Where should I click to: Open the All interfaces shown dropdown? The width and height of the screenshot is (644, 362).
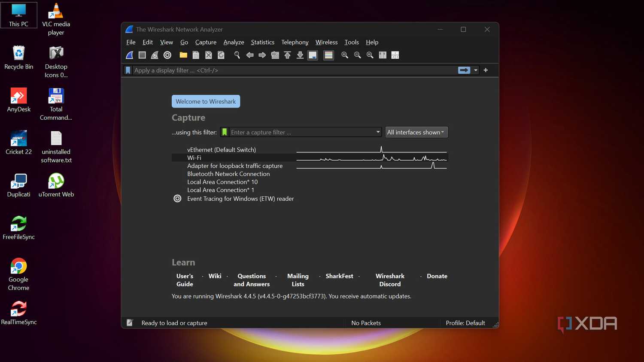coord(416,132)
